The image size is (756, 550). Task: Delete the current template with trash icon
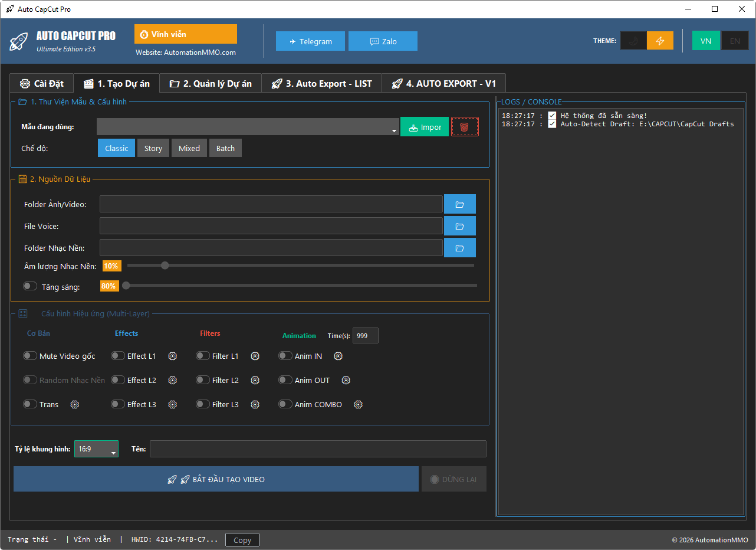465,127
